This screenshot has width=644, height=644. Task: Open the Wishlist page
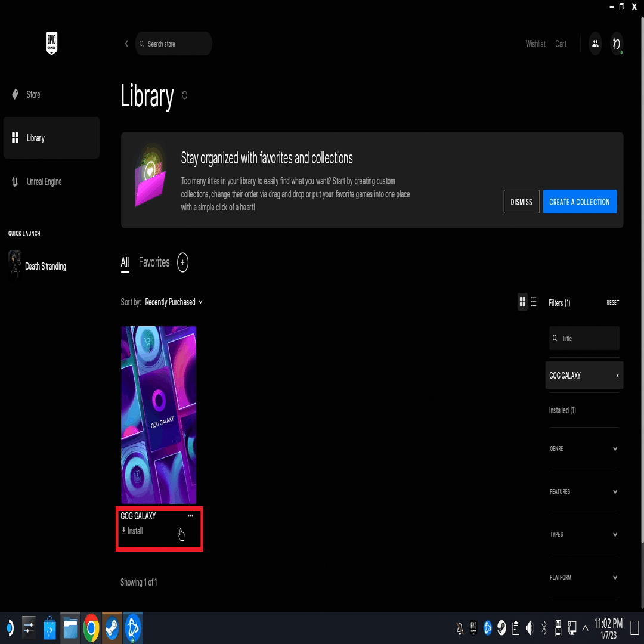535,44
